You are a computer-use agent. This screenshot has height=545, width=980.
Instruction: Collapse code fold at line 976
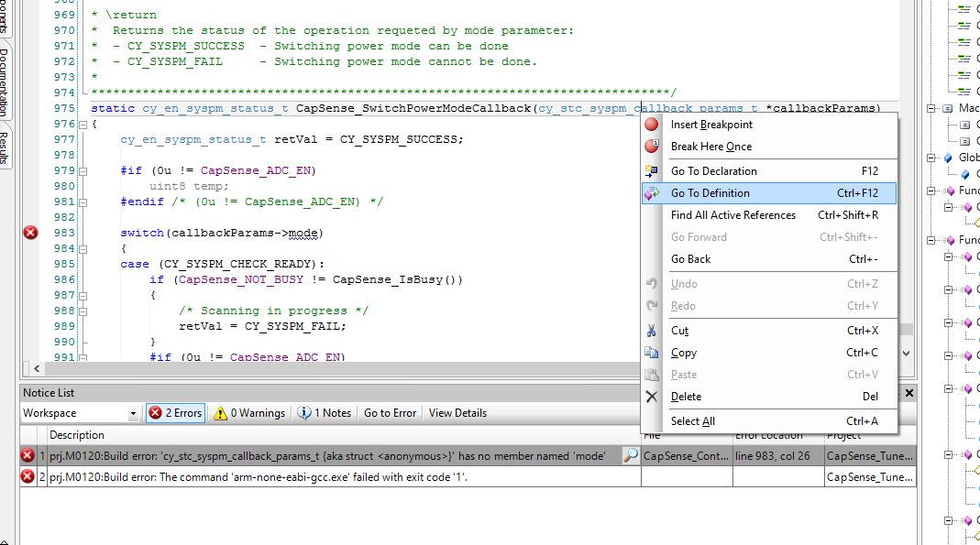(x=83, y=125)
